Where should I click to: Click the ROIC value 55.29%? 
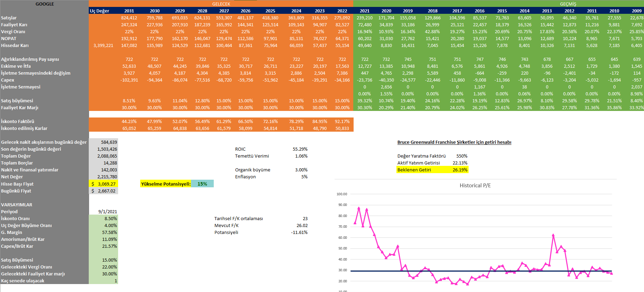click(300, 149)
